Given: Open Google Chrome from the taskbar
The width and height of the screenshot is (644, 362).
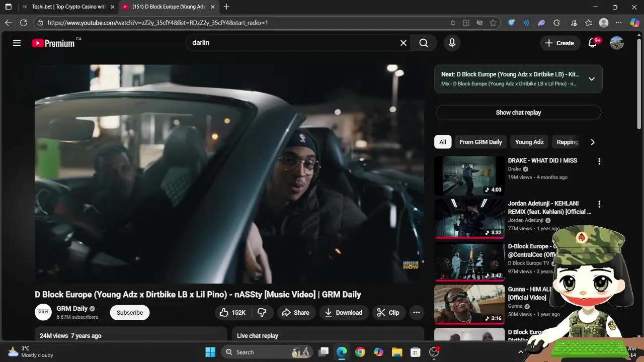Looking at the screenshot, I should [360, 352].
